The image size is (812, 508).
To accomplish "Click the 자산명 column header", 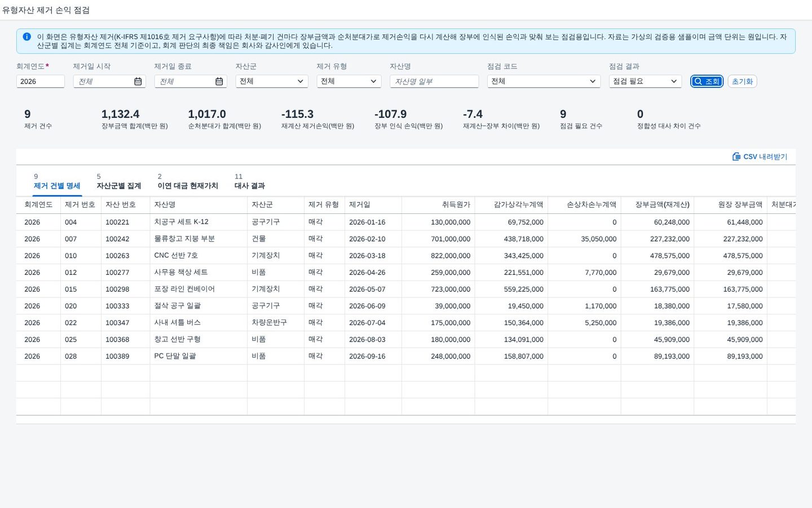I will (198, 205).
